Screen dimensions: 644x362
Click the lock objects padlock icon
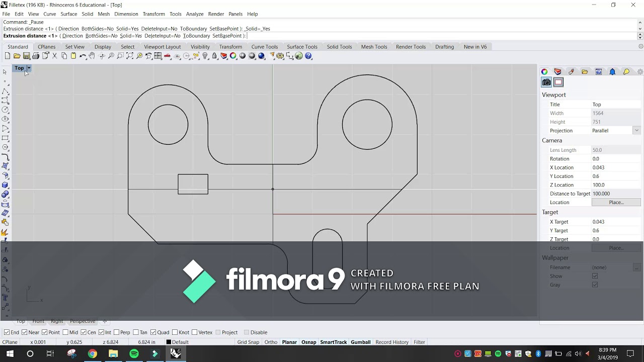(214, 56)
